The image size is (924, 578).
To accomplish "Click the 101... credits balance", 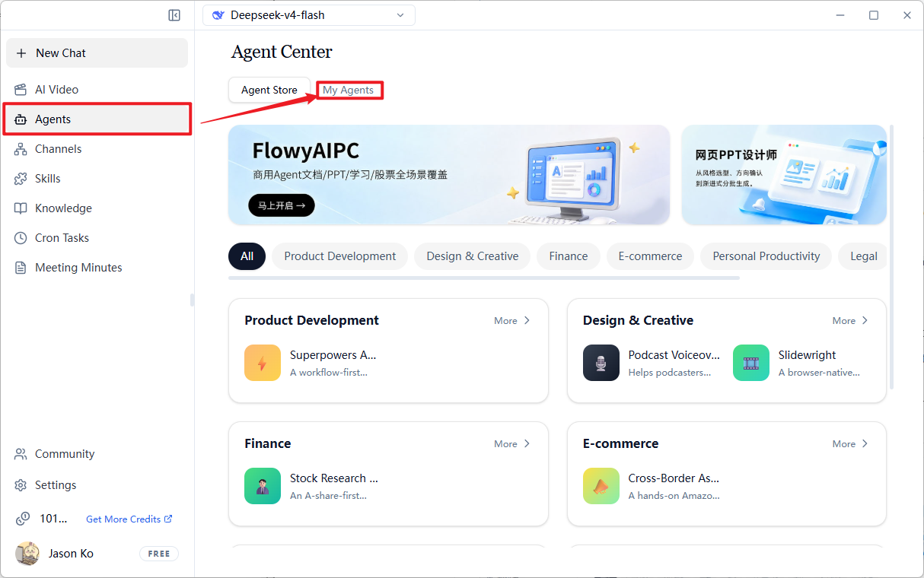I will point(53,519).
